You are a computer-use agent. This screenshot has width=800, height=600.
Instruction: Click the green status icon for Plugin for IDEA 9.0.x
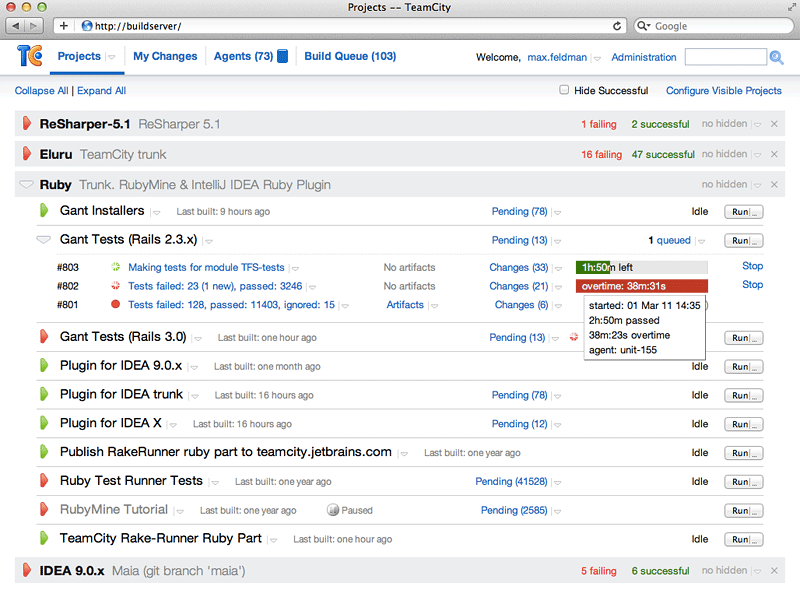(44, 365)
